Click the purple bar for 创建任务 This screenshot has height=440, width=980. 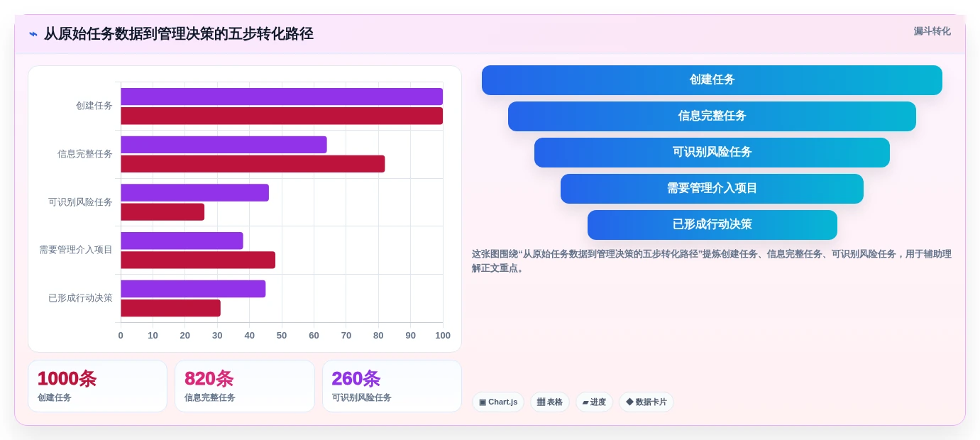point(282,97)
